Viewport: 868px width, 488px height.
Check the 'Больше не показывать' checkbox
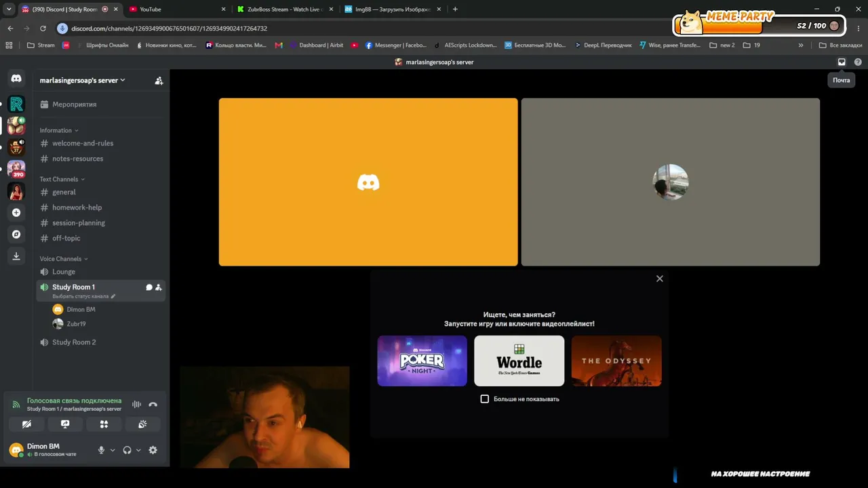point(485,399)
